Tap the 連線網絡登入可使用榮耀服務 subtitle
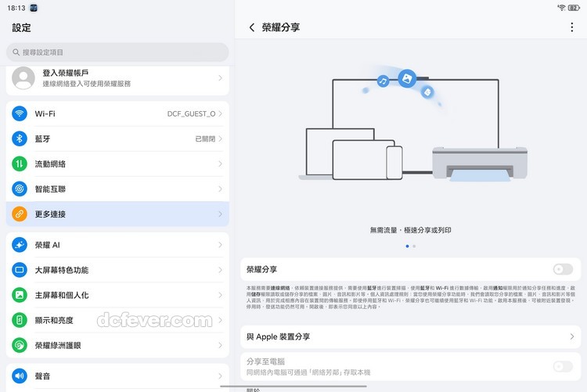Screen dimensions: 587x392 [86, 84]
